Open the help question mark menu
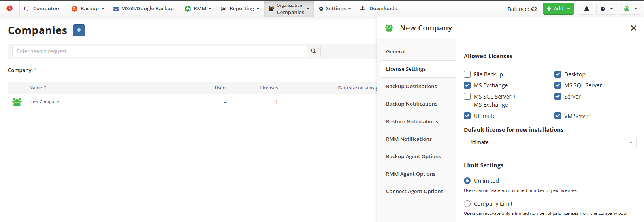Image resolution: width=644 pixels, height=222 pixels. (x=606, y=9)
